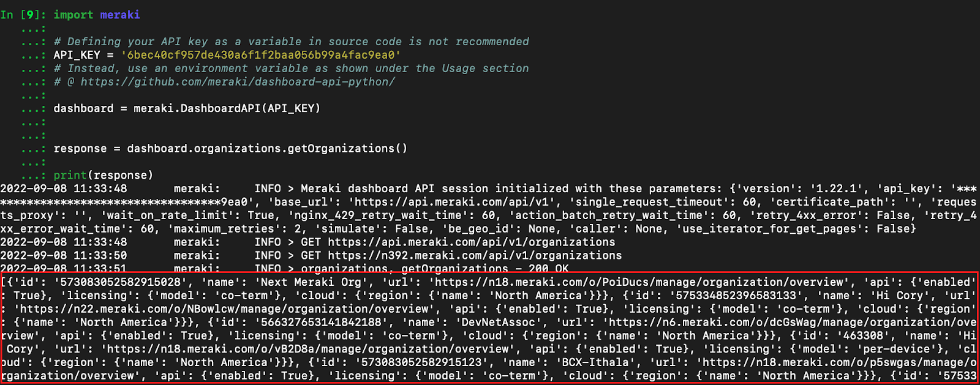Open the PoiDucs organization overview URL

[x=637, y=282]
